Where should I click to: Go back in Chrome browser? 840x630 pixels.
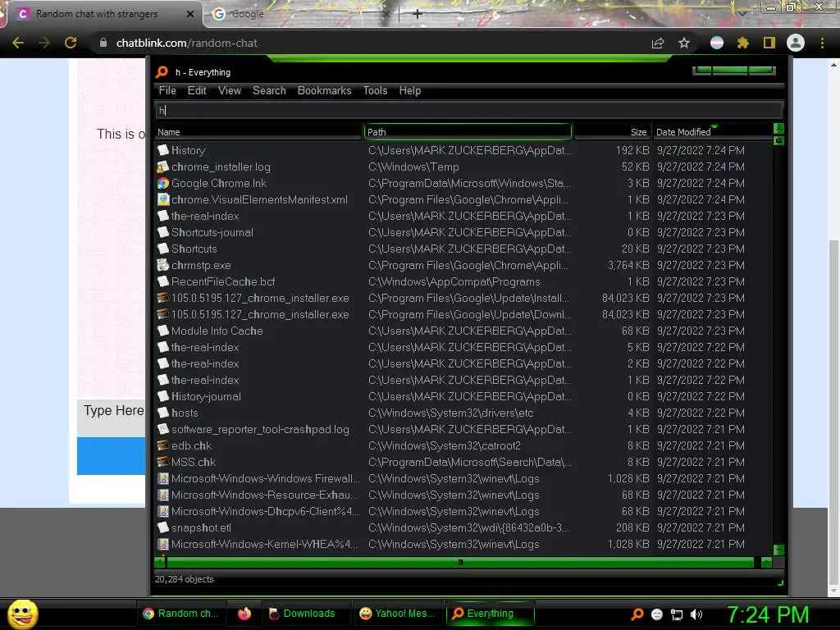click(18, 43)
